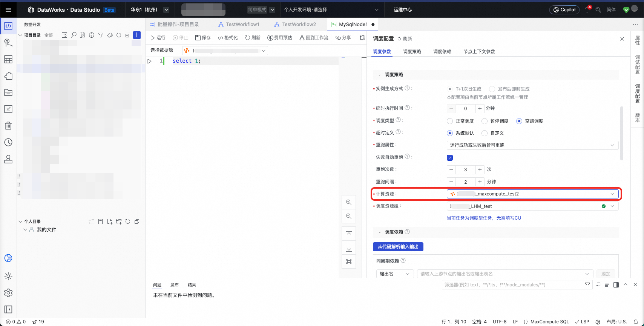Switch to the batch operations tab
Viewport: 644px width, 326px height.
point(175,25)
